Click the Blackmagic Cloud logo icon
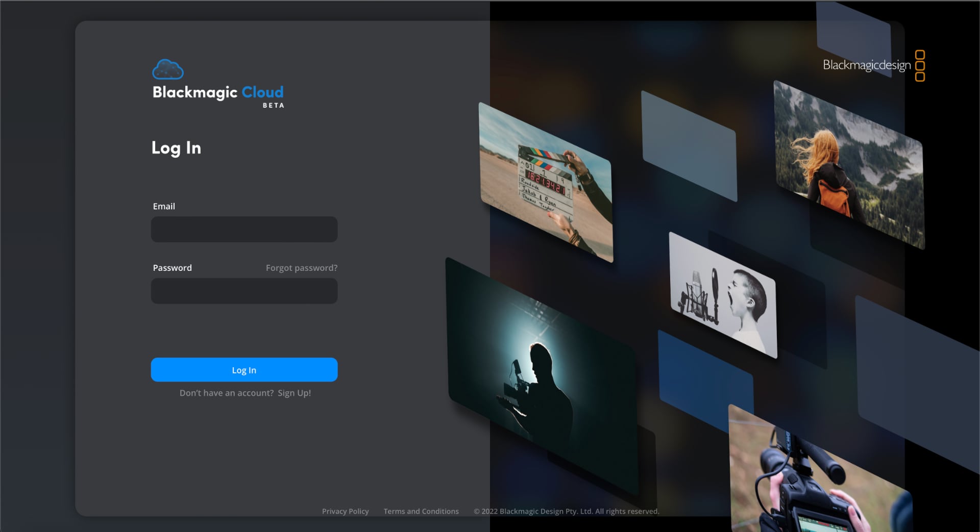The width and height of the screenshot is (980, 532). pyautogui.click(x=168, y=69)
